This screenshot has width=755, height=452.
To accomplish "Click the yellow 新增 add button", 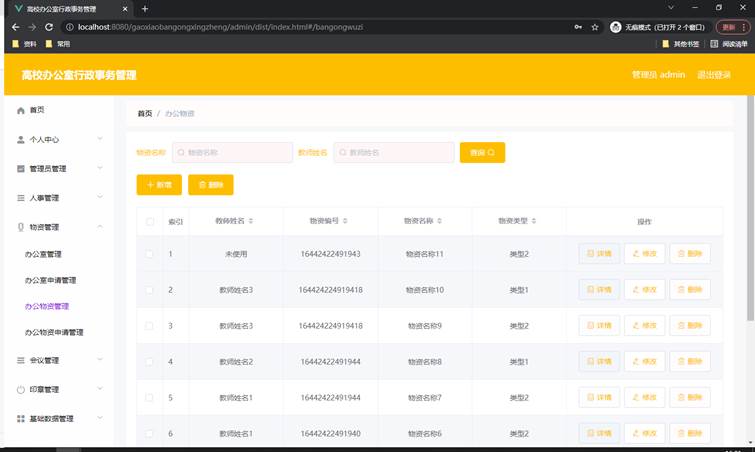I will pyautogui.click(x=159, y=185).
